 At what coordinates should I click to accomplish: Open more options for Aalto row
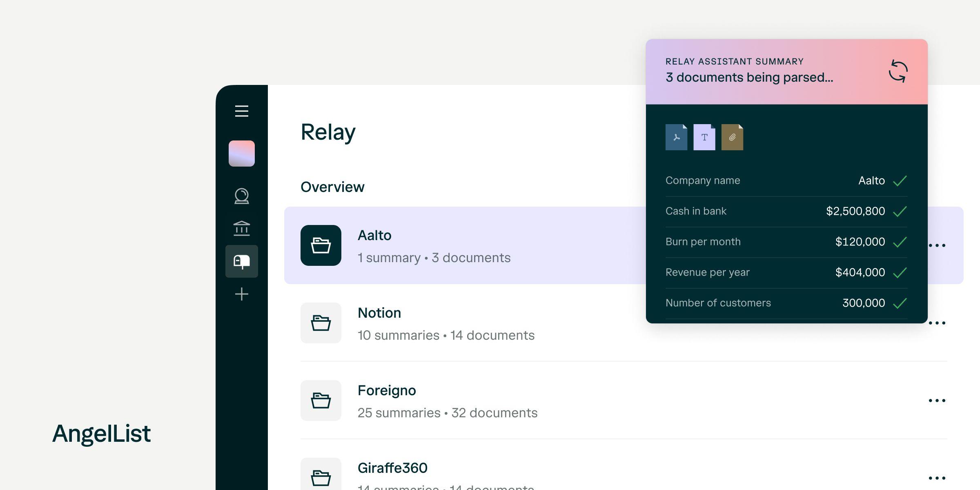coord(937,245)
